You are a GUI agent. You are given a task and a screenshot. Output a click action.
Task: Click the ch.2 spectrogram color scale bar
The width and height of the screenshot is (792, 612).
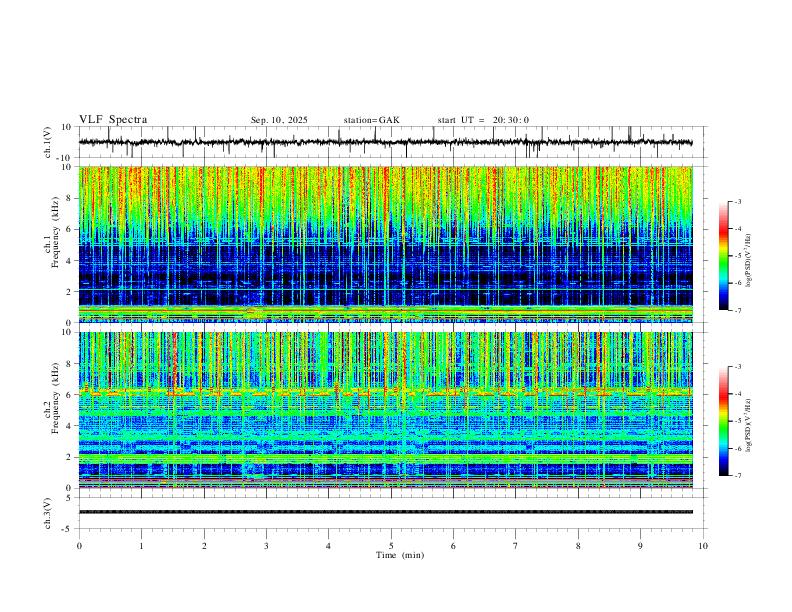tap(723, 421)
